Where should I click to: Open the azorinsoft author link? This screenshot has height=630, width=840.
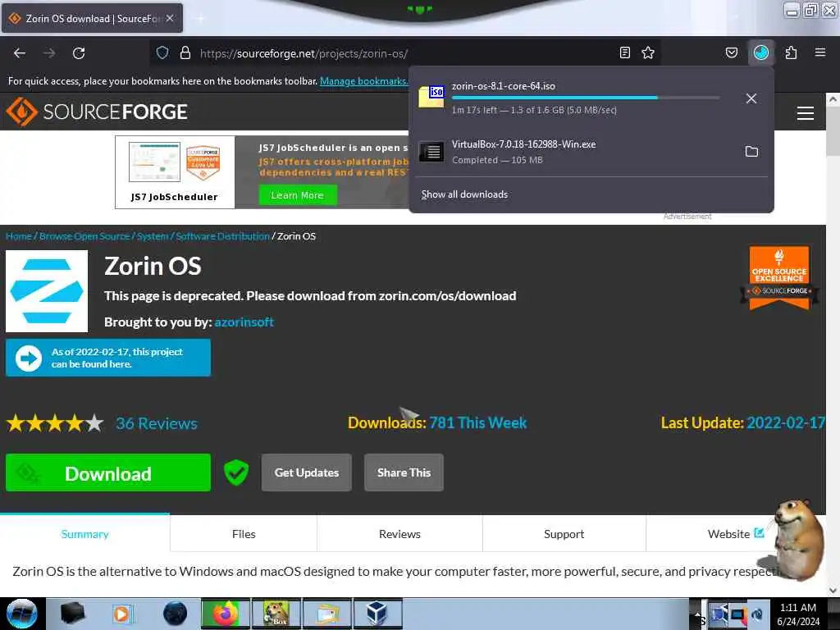click(x=244, y=322)
